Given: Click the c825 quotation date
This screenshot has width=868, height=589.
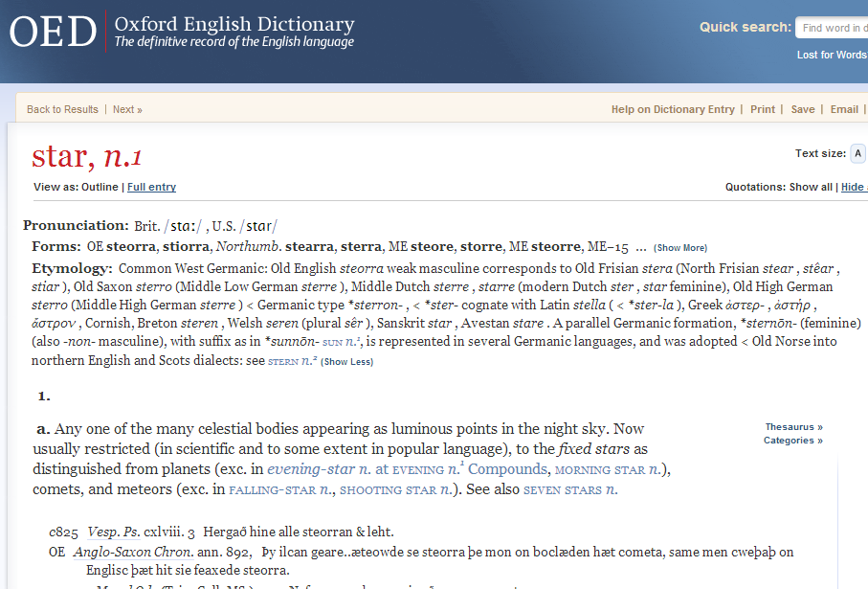Looking at the screenshot, I should click(63, 532).
